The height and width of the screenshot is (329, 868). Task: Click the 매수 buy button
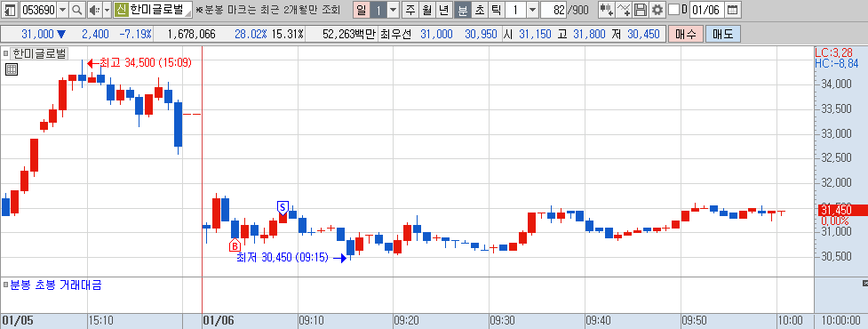pos(685,35)
